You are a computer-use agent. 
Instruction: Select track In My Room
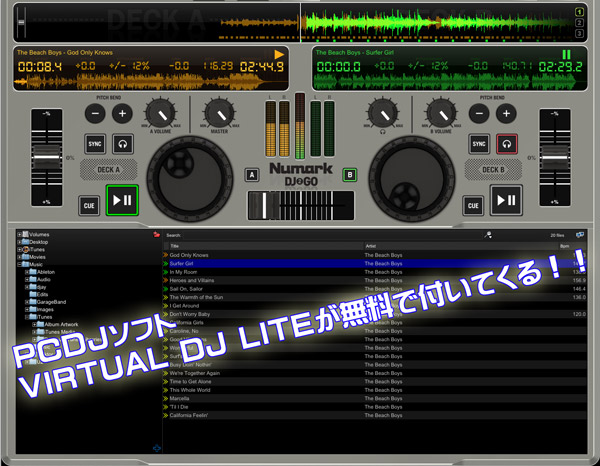tap(375, 272)
